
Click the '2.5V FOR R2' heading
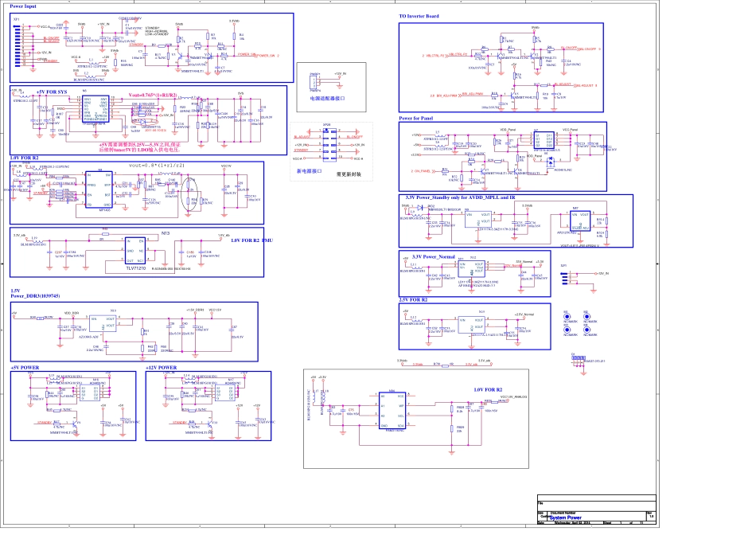point(413,299)
